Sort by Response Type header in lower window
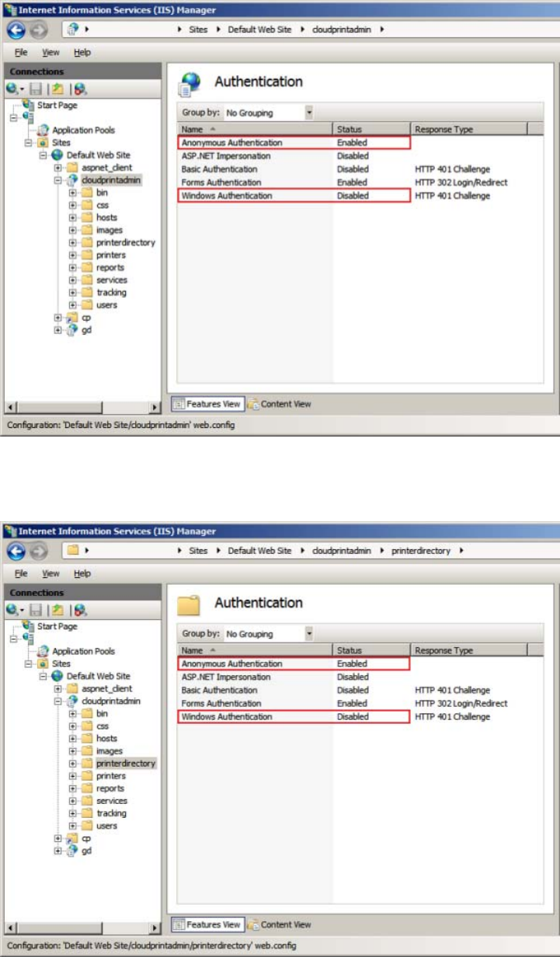This screenshot has width=560, height=957. click(469, 651)
